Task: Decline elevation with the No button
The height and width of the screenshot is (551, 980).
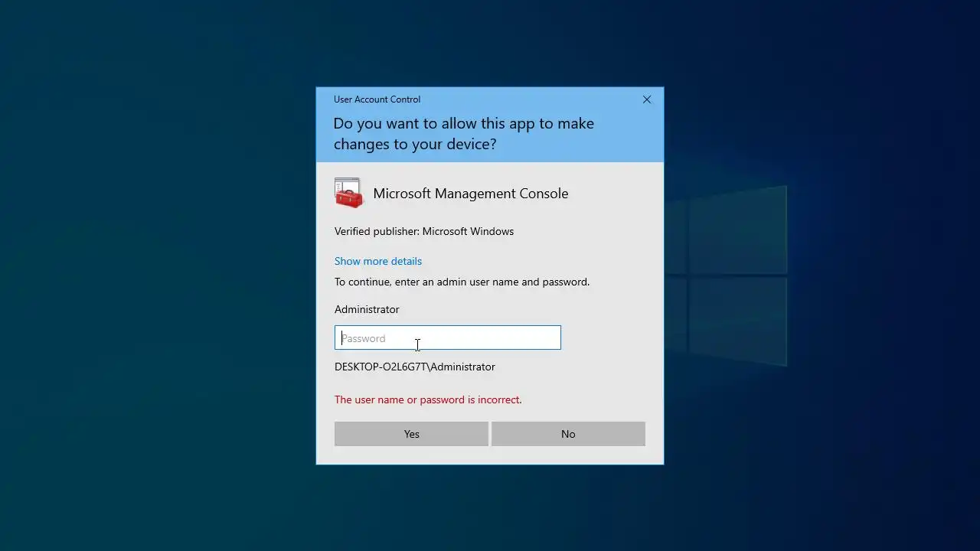Action: pyautogui.click(x=568, y=434)
